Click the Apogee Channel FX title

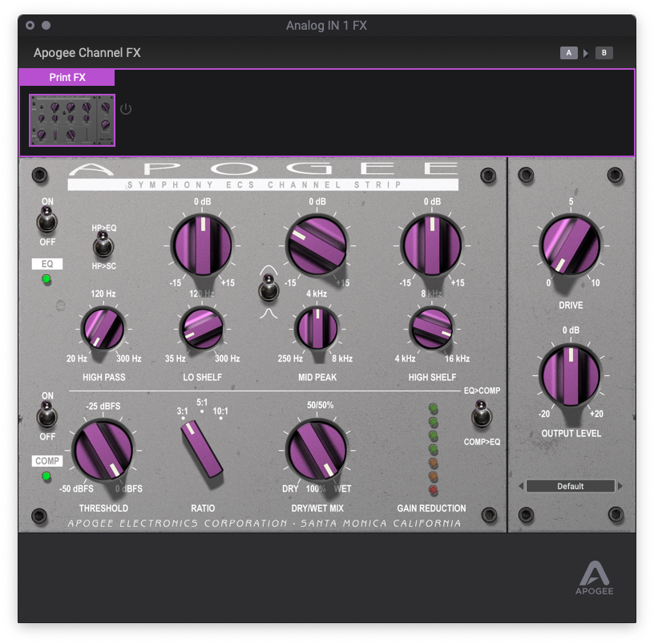point(87,53)
